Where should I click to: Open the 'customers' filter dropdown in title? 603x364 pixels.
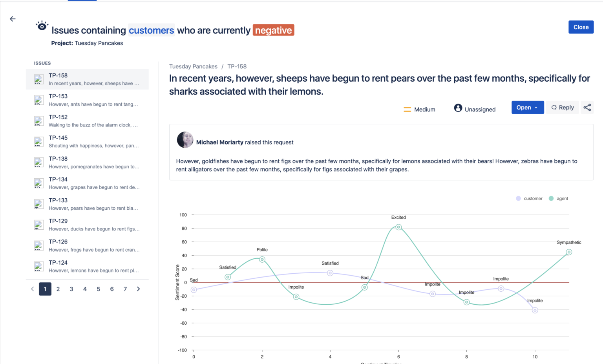(x=151, y=30)
